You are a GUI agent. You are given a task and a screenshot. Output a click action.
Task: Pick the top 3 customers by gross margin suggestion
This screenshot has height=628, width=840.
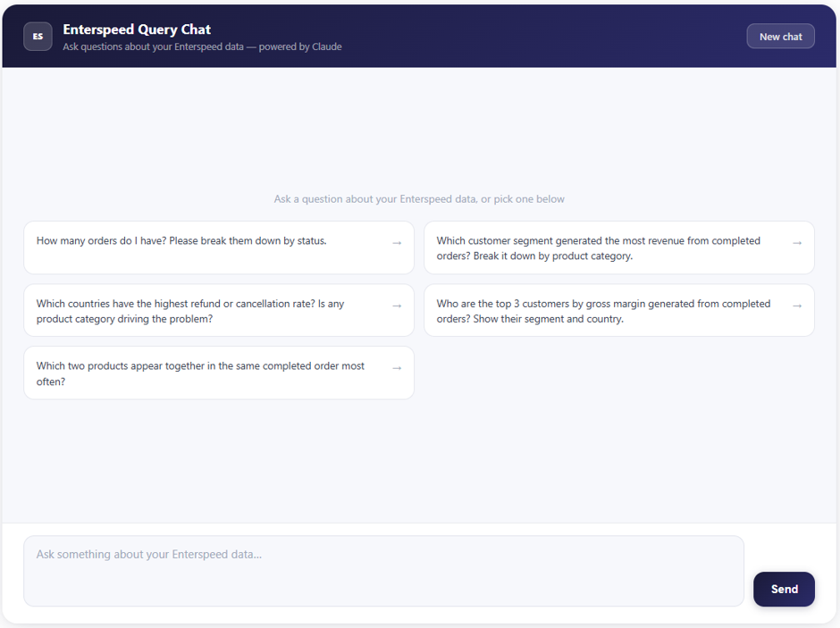618,310
